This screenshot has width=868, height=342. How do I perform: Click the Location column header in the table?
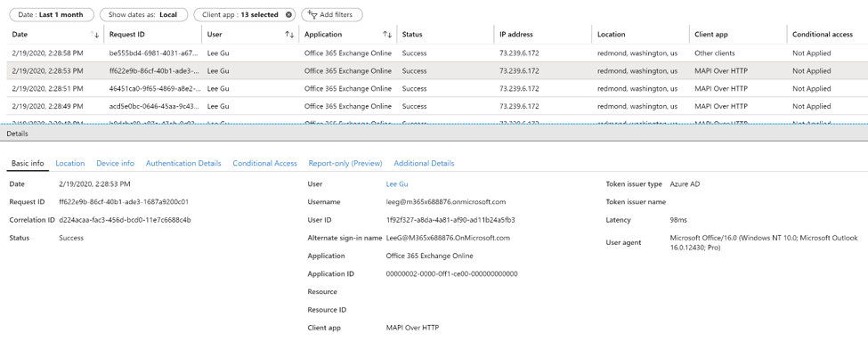pyautogui.click(x=611, y=35)
